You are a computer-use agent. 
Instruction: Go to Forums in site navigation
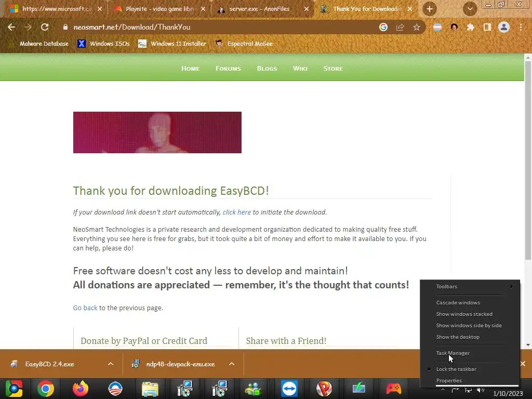228,68
